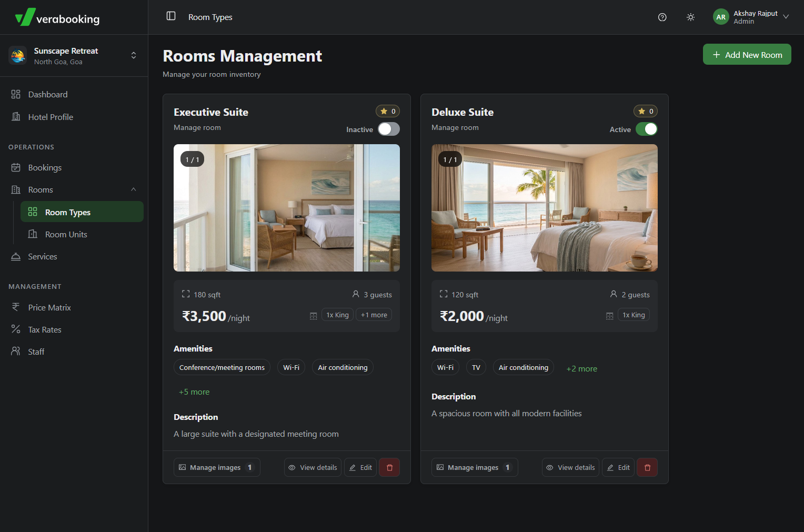Click the Add New Room button
The height and width of the screenshot is (532, 804).
tap(747, 54)
